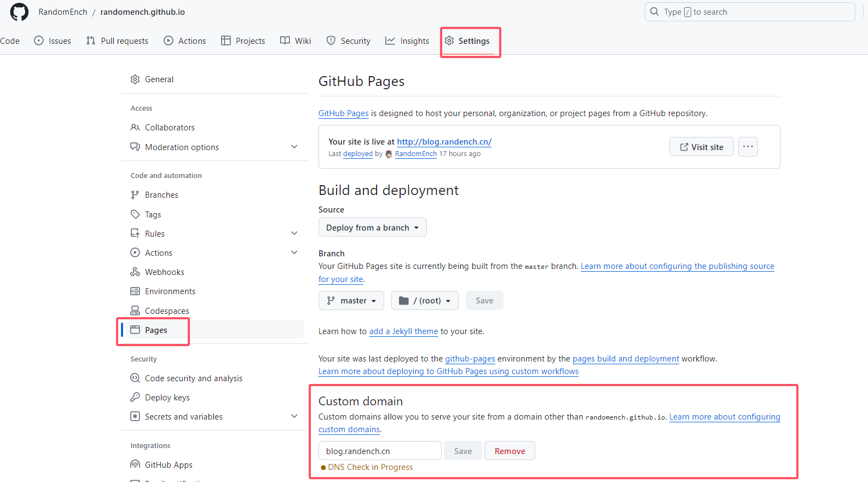Open Webhooks settings in sidebar
This screenshot has width=868, height=482.
click(x=164, y=272)
